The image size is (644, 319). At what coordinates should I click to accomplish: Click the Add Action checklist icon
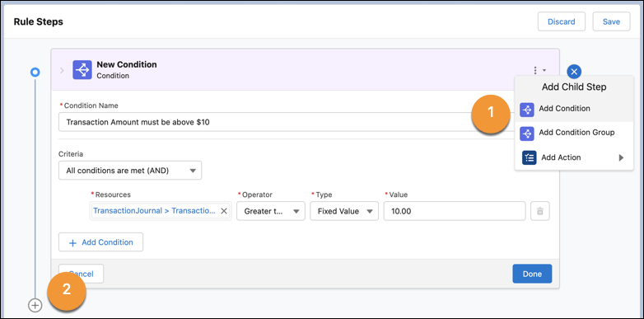pos(530,157)
